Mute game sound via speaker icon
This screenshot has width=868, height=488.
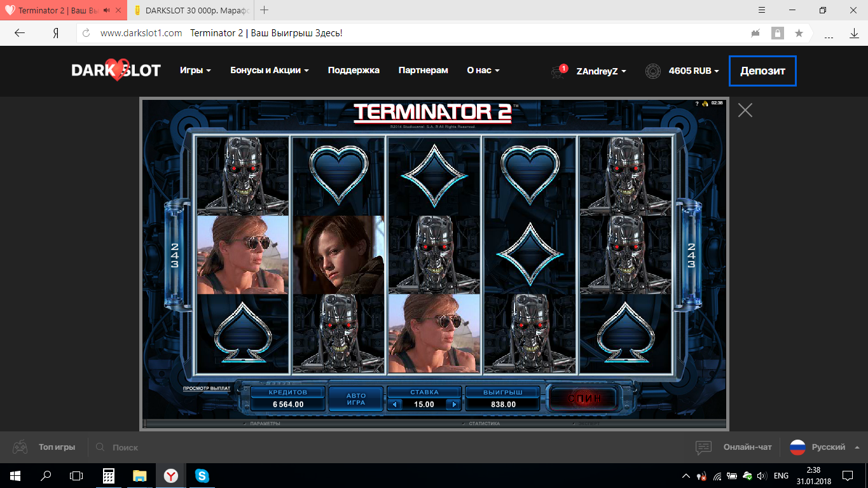coord(705,102)
